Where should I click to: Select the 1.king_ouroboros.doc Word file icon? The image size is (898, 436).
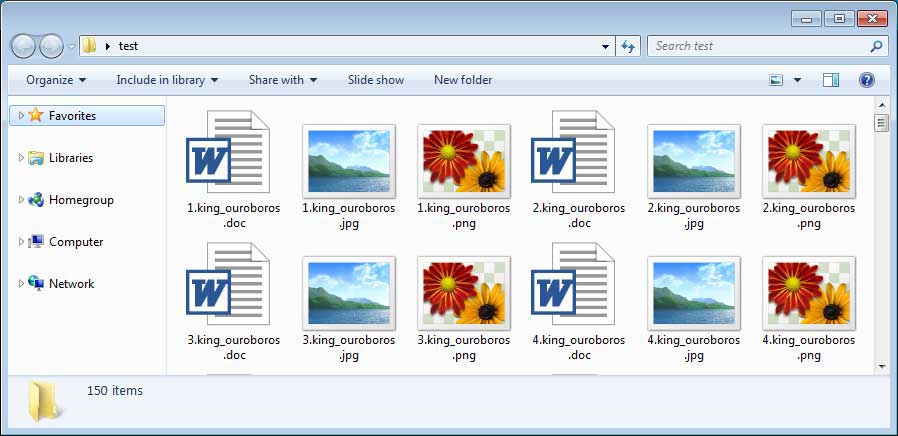pyautogui.click(x=228, y=152)
